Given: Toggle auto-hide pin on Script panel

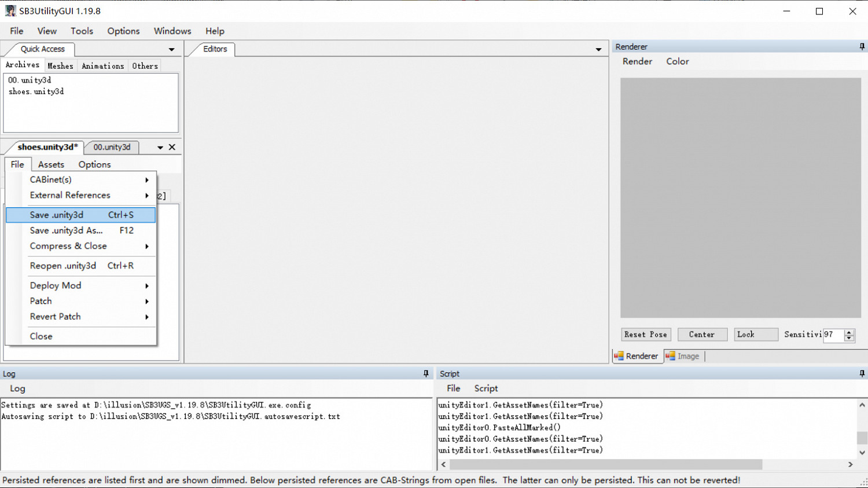Looking at the screenshot, I should coord(862,374).
